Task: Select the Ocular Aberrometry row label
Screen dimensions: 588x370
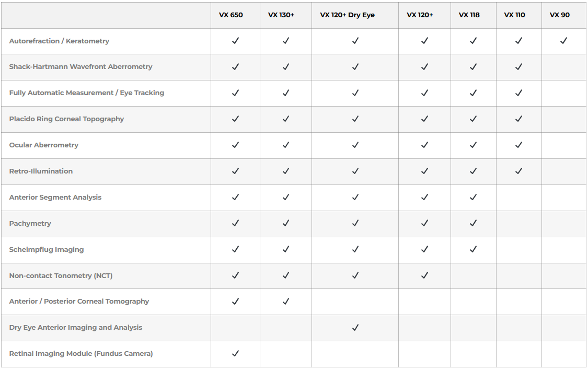Action: 44,145
